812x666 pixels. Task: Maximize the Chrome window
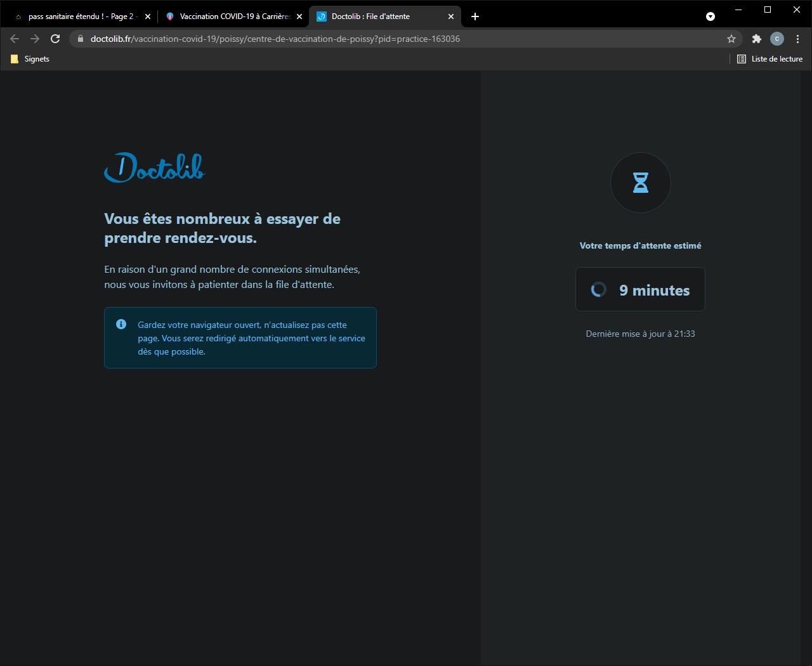[768, 10]
